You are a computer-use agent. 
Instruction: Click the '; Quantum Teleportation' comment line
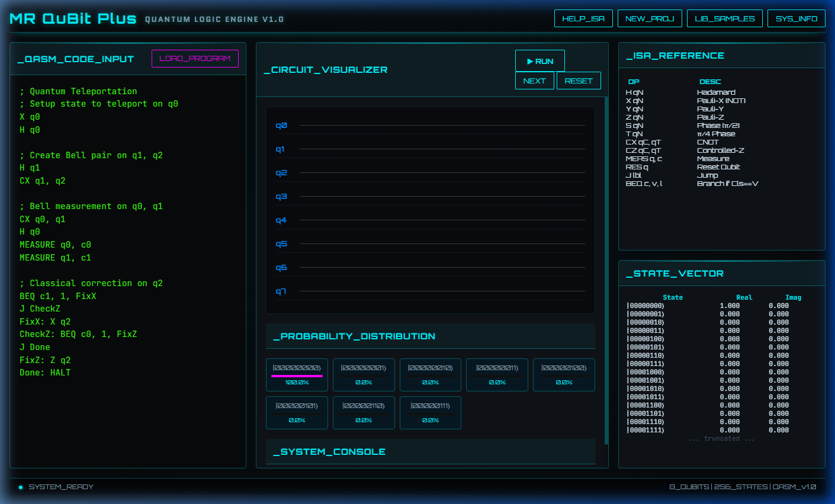(78, 91)
